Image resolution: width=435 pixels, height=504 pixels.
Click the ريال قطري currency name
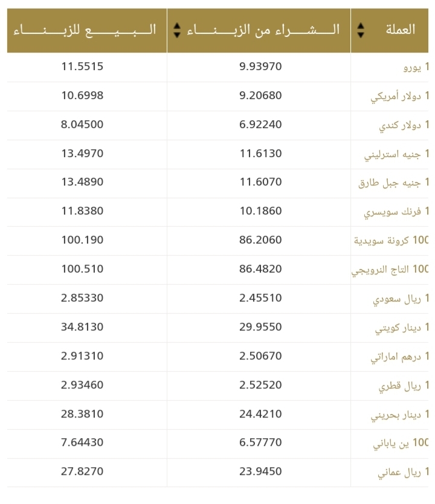coord(403,386)
